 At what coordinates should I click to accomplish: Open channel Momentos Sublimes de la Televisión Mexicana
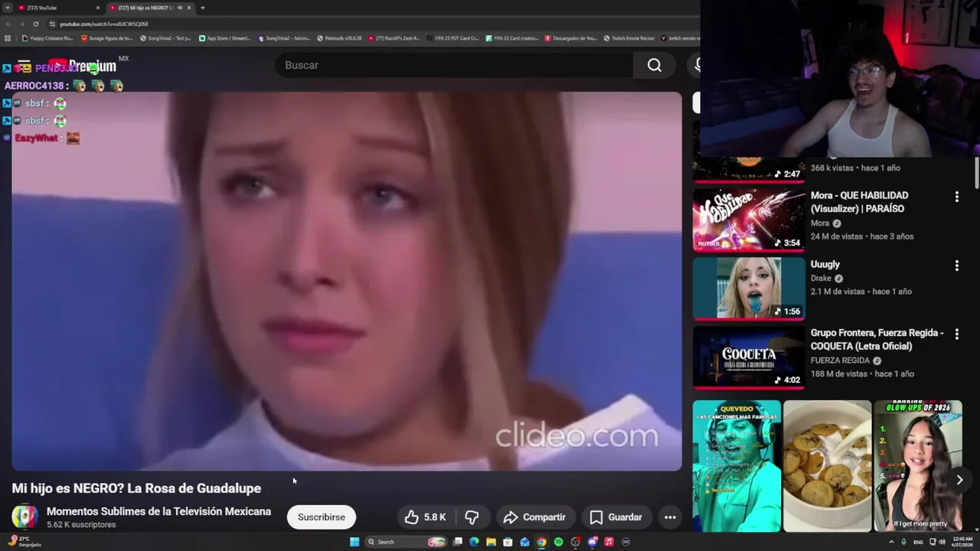(x=158, y=511)
